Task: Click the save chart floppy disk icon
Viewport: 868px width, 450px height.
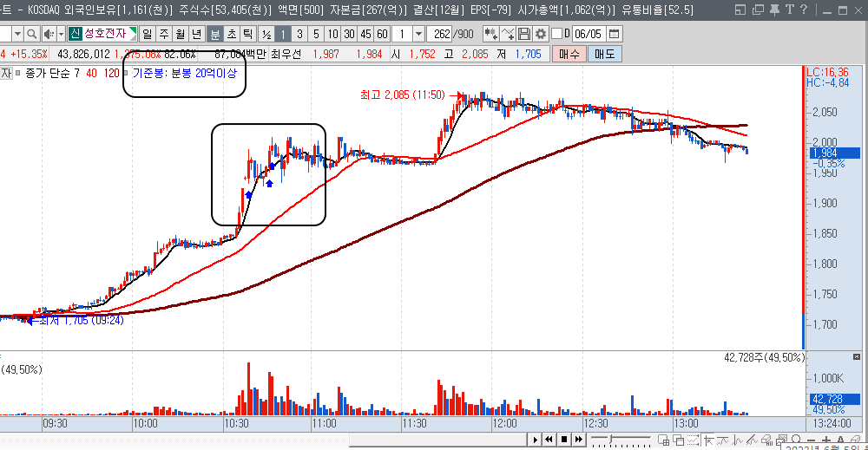Action: pos(523,35)
